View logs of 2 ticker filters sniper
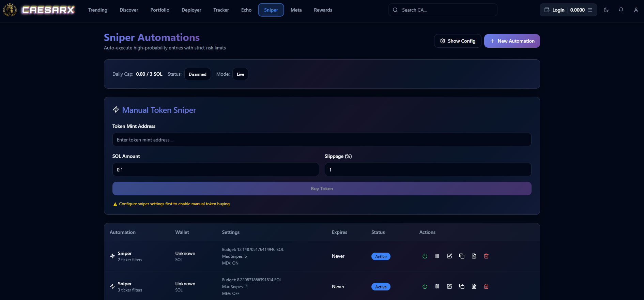The width and height of the screenshot is (644, 300). click(474, 256)
